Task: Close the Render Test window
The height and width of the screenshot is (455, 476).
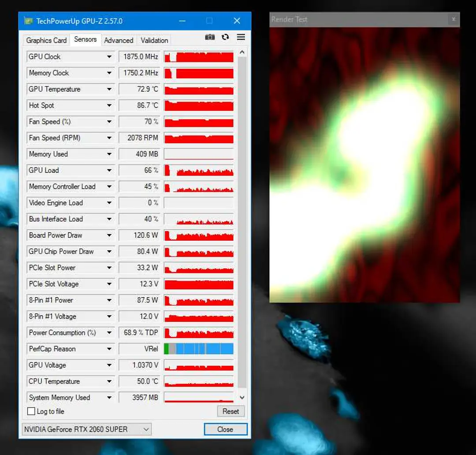Action: click(x=454, y=19)
